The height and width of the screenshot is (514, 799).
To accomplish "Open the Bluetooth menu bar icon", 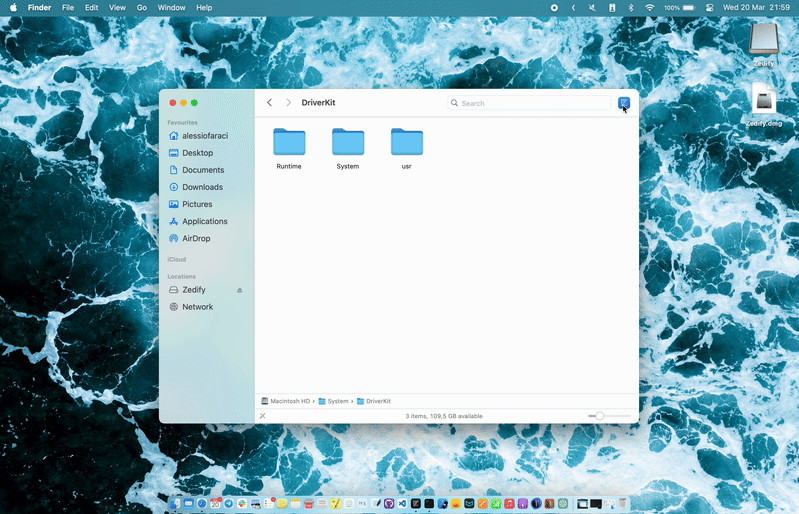I will point(631,8).
